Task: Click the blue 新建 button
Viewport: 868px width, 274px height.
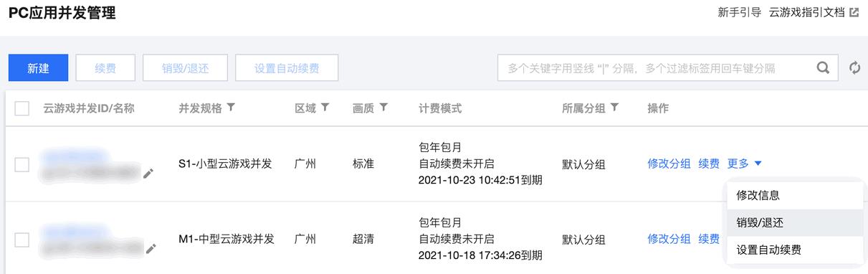Action: (x=39, y=68)
